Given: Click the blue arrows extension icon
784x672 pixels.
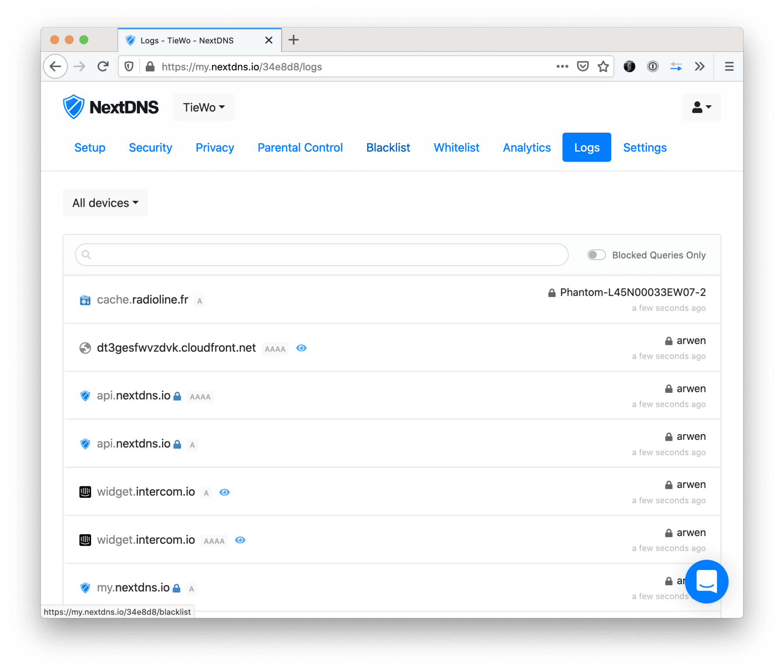Looking at the screenshot, I should click(x=676, y=67).
